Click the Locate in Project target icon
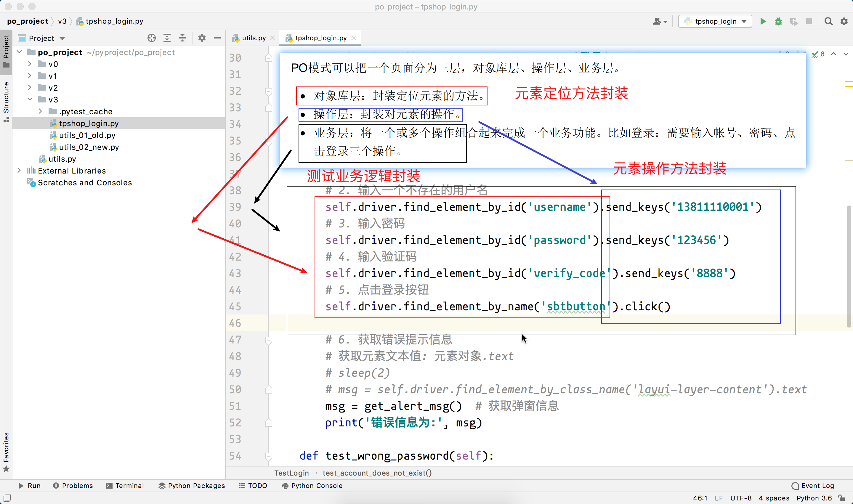Viewport: 853px width, 504px height. [152, 38]
